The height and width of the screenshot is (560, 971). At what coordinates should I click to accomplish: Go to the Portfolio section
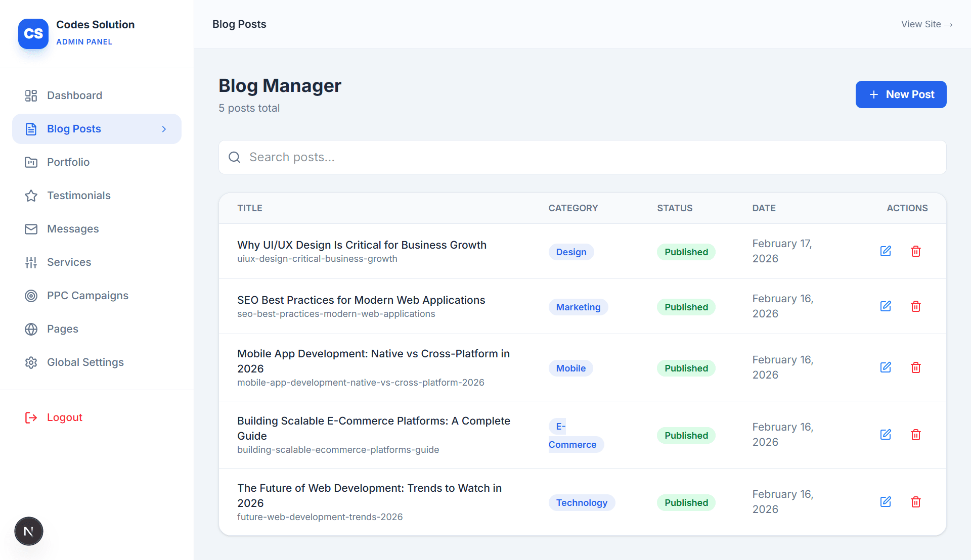pos(68,162)
